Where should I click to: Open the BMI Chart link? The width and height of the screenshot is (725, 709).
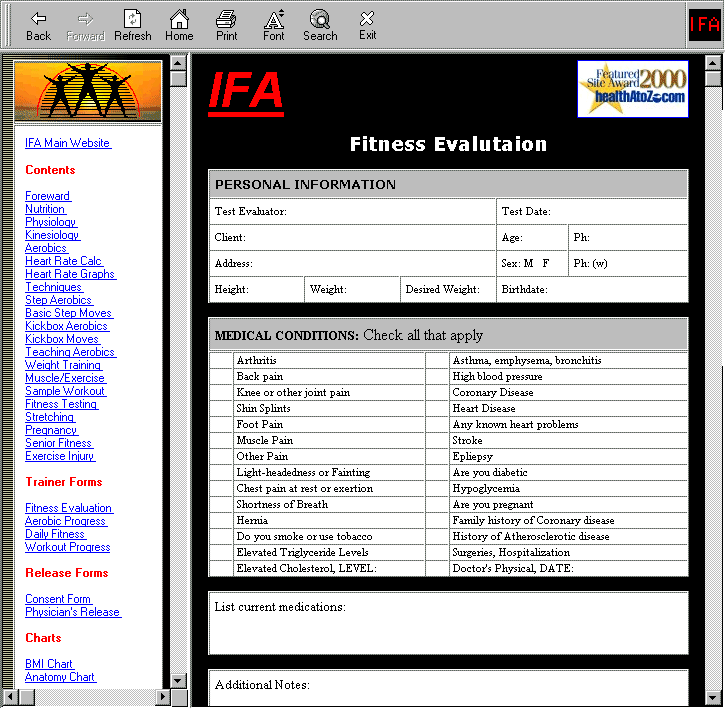(49, 664)
